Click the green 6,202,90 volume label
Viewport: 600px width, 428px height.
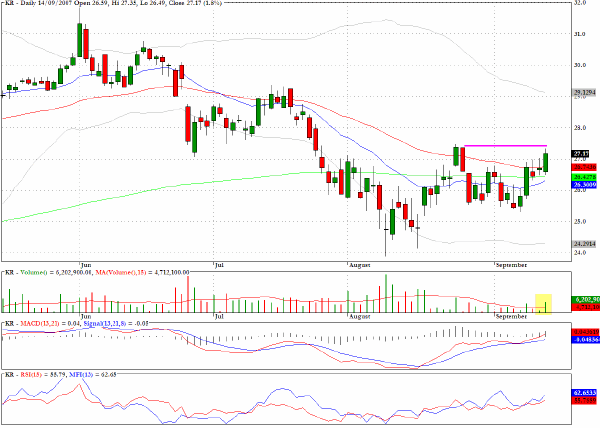coord(585,299)
